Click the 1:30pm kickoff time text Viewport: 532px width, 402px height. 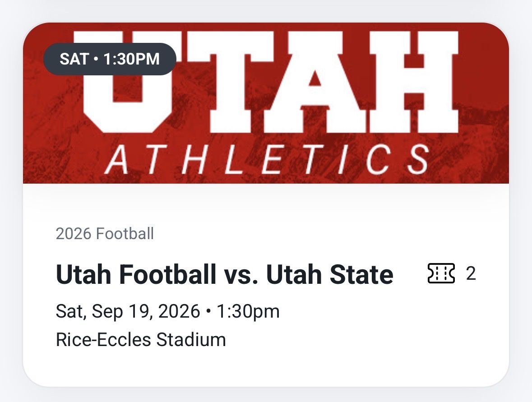pos(248,311)
